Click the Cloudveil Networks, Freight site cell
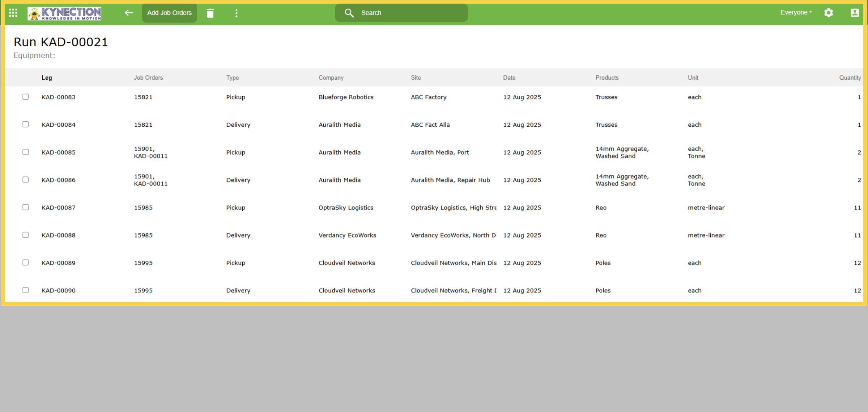The width and height of the screenshot is (868, 412). pos(454,290)
